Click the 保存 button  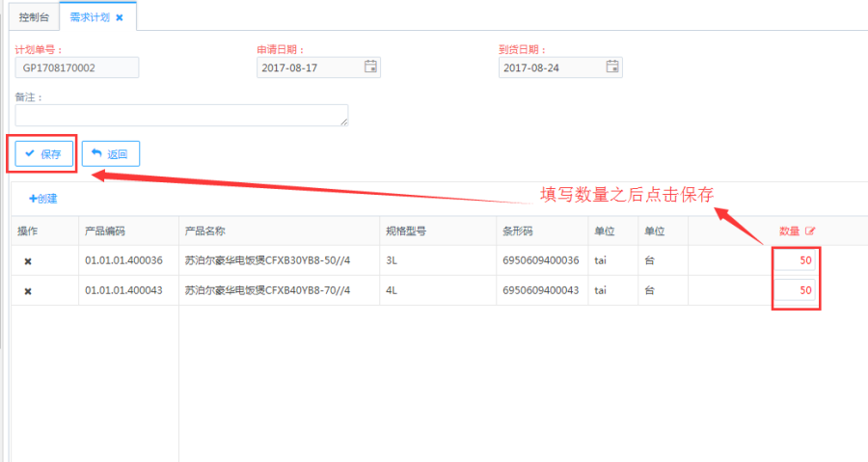pyautogui.click(x=43, y=154)
